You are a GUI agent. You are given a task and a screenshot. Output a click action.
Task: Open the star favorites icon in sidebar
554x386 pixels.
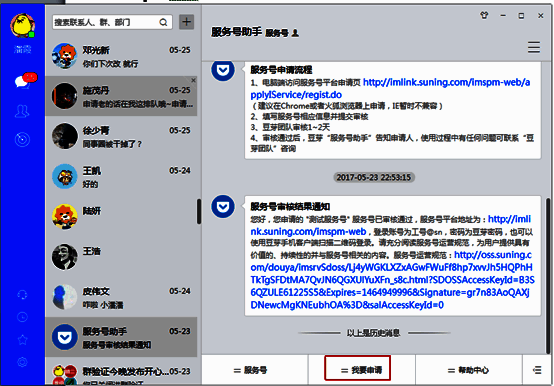[22, 340]
